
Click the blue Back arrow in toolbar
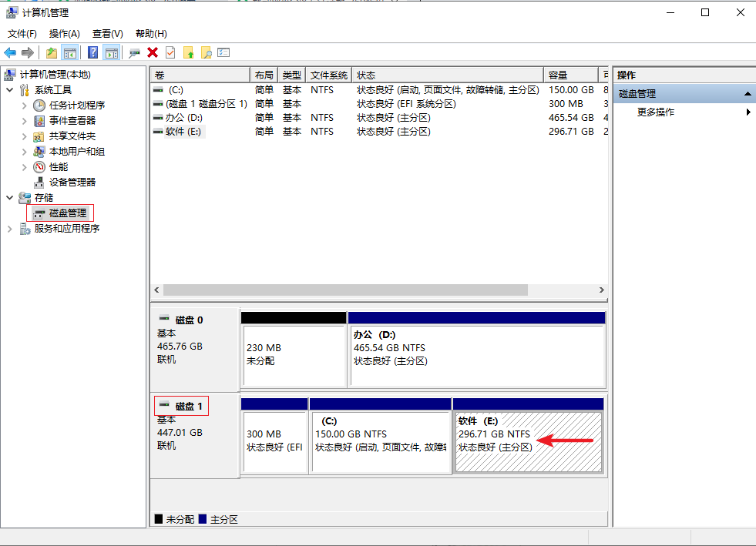(10, 52)
